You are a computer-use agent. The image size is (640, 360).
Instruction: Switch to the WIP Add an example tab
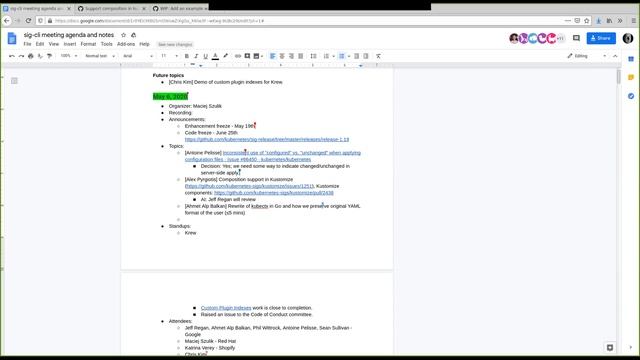pyautogui.click(x=179, y=9)
